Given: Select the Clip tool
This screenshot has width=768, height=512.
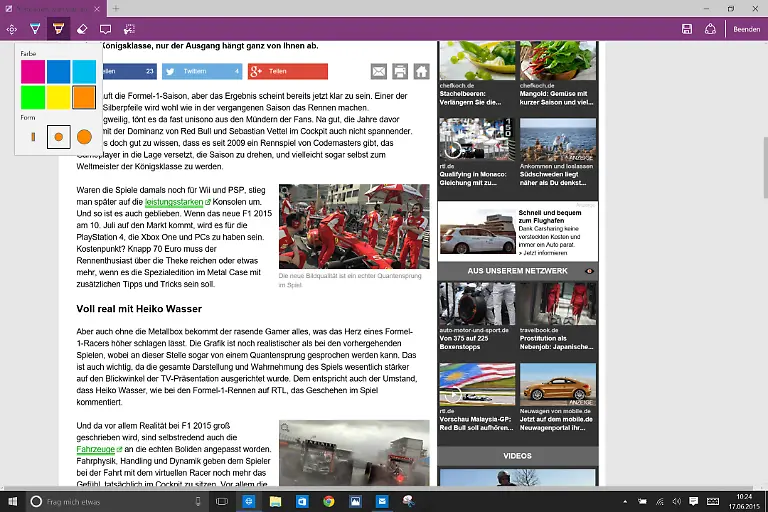Looking at the screenshot, I should pyautogui.click(x=129, y=29).
